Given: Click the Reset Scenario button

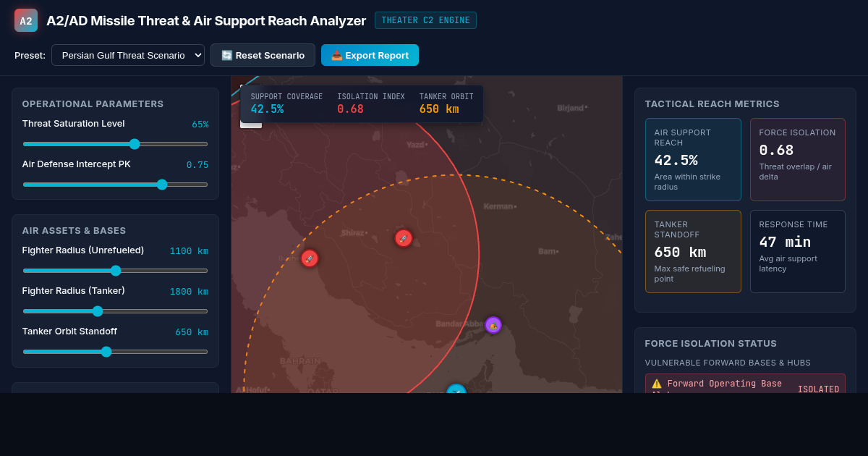Looking at the screenshot, I should coord(263,55).
